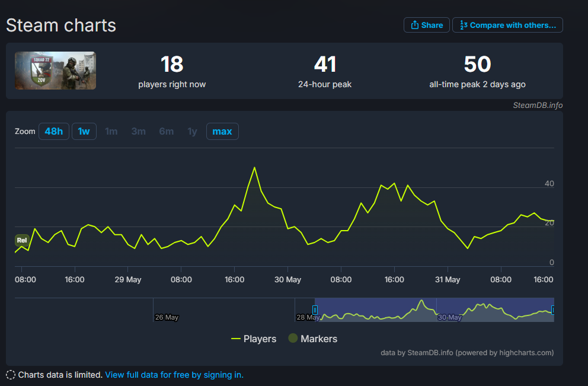This screenshot has width=588, height=386.
Task: Grab the right navigator range handle
Action: pyautogui.click(x=553, y=310)
